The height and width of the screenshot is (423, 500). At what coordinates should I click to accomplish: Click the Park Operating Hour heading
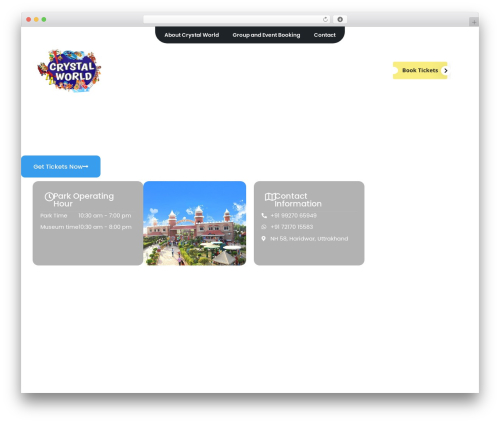tap(83, 200)
